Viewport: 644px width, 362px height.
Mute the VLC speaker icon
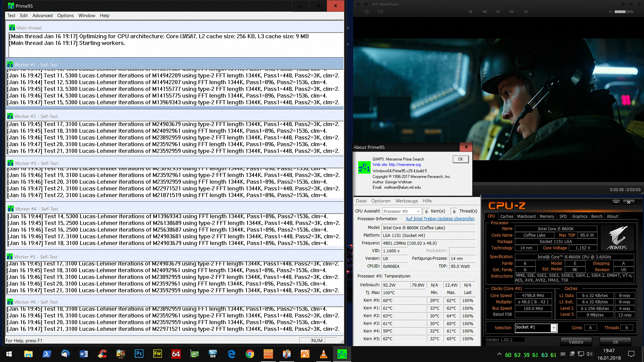tap(610, 12)
